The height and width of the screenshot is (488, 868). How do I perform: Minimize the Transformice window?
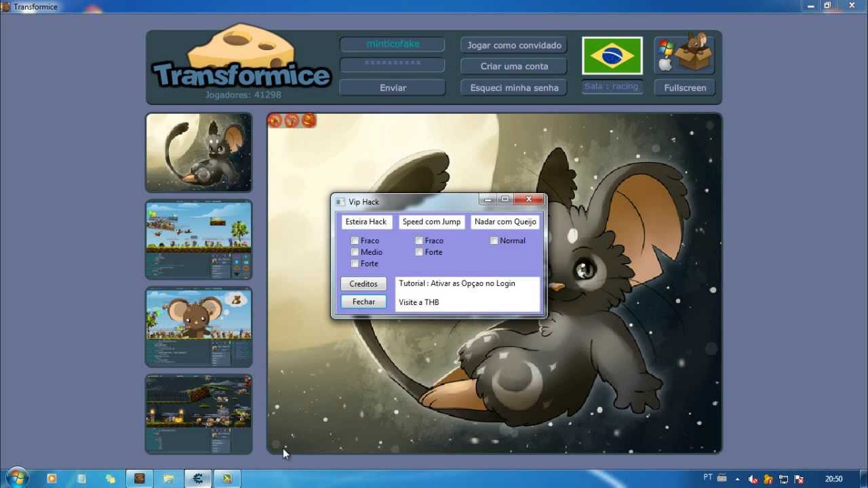pos(811,5)
